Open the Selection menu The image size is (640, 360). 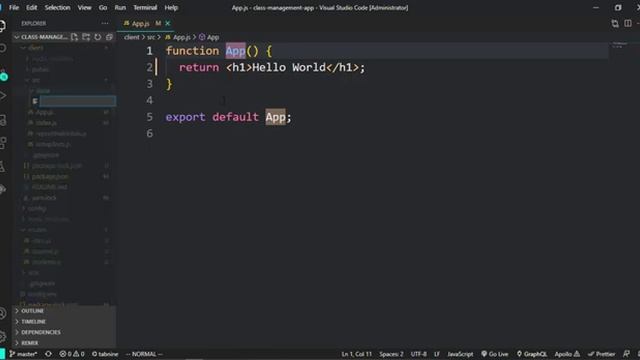pyautogui.click(x=57, y=8)
